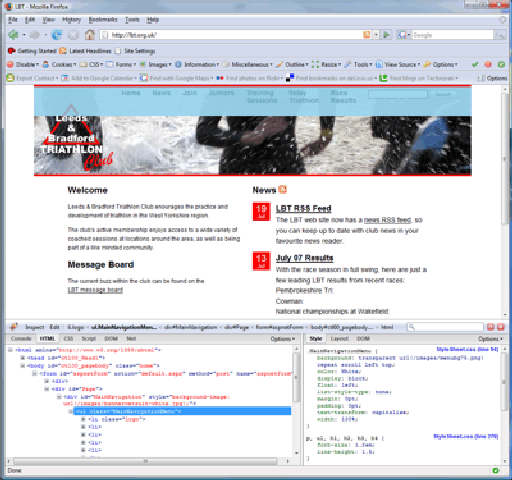512x480 pixels.
Task: Click the Edit button in Firebug
Action: [54, 327]
